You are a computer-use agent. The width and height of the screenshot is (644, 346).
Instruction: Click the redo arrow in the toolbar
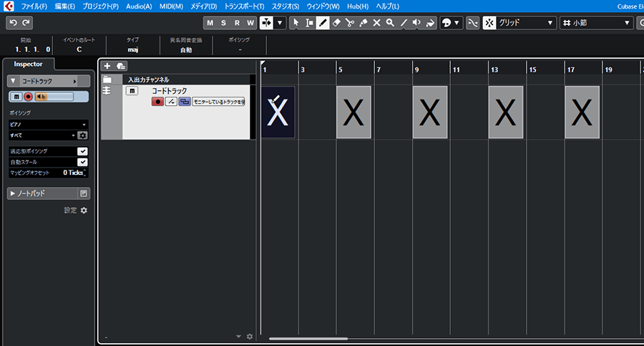pos(26,23)
